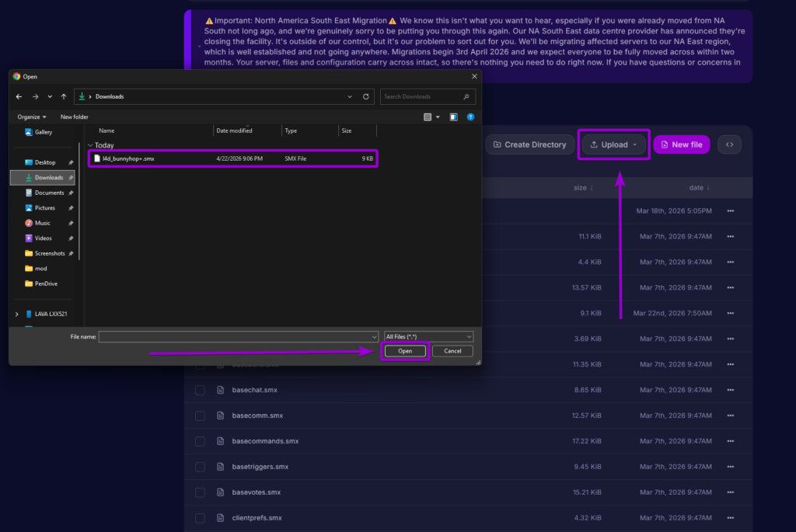Expand the LAVA LXX521 device in sidebar
Screen dimensions: 796x532
[x=16, y=314]
